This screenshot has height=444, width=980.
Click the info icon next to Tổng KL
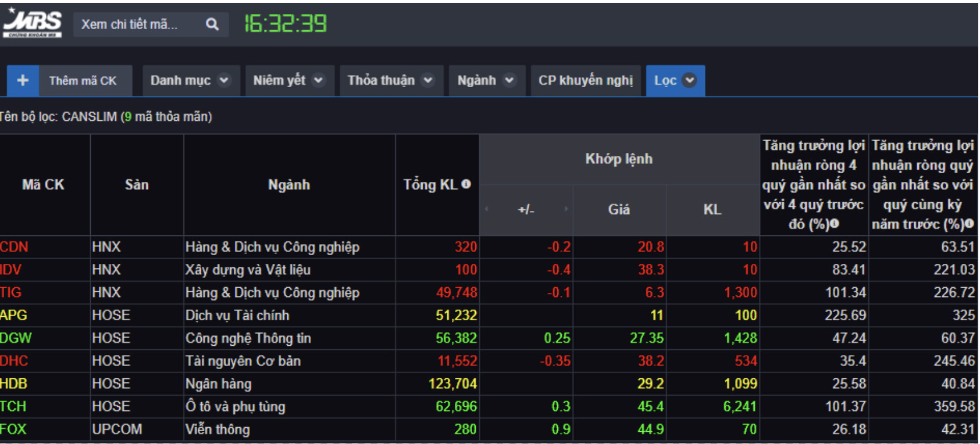(x=466, y=184)
